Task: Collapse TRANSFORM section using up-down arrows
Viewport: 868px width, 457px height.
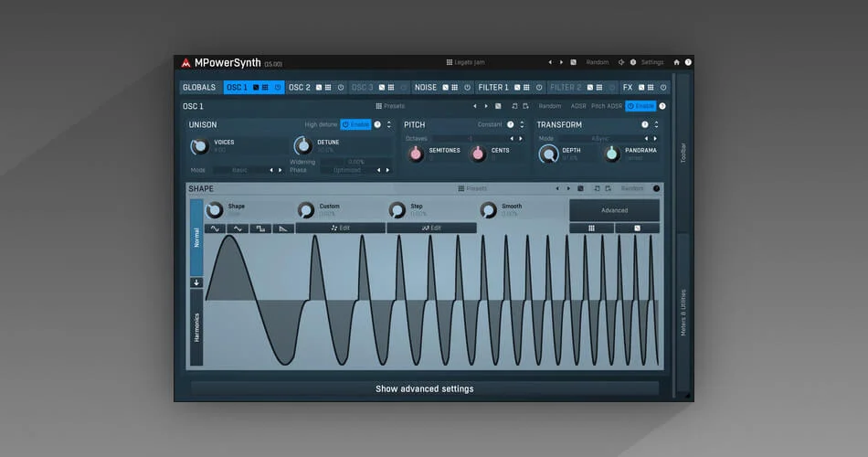Action: [x=657, y=125]
